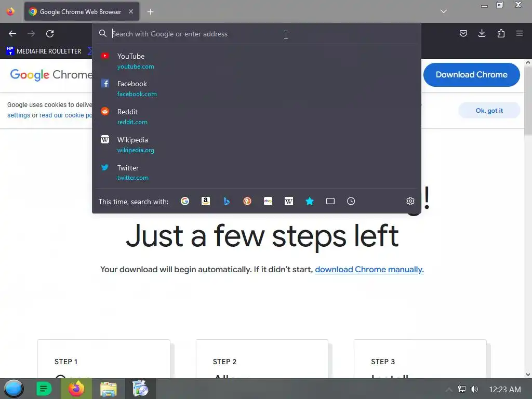Search this time with Wikipedia icon
This screenshot has width=532, height=399.
coord(289,201)
